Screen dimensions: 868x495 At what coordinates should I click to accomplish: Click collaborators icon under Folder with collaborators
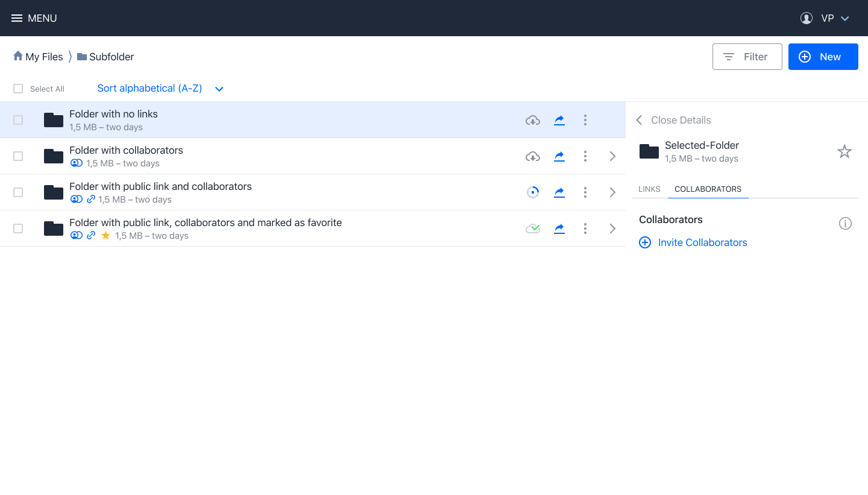point(76,163)
